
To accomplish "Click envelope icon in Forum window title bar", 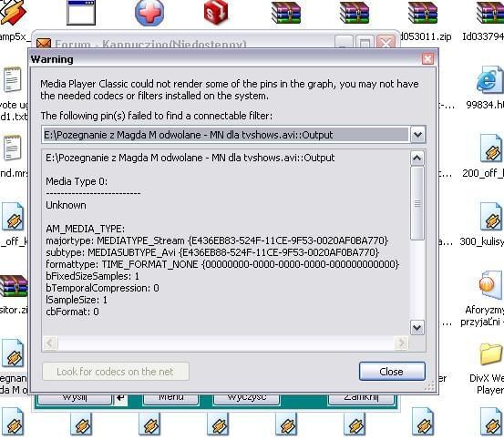I will click(x=44, y=44).
